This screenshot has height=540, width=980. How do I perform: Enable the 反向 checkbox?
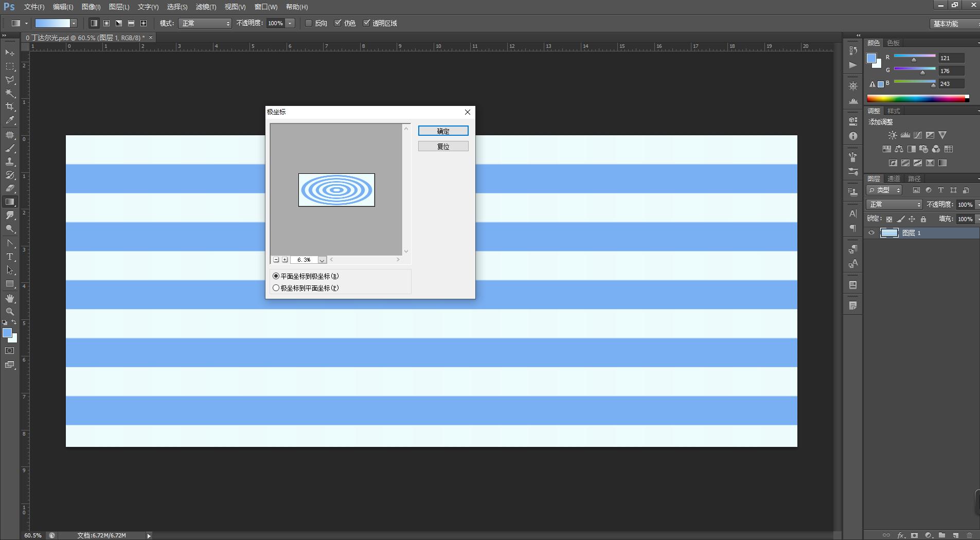(309, 23)
